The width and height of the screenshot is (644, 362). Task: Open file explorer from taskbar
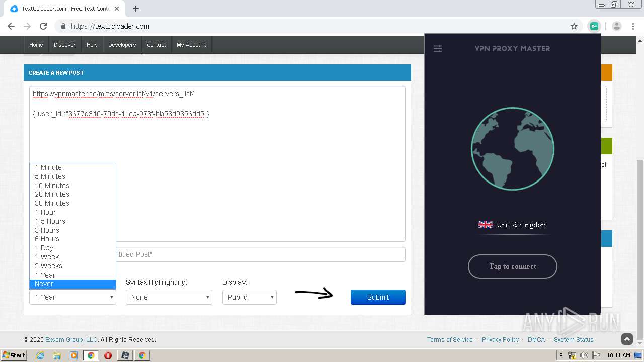coord(57,355)
